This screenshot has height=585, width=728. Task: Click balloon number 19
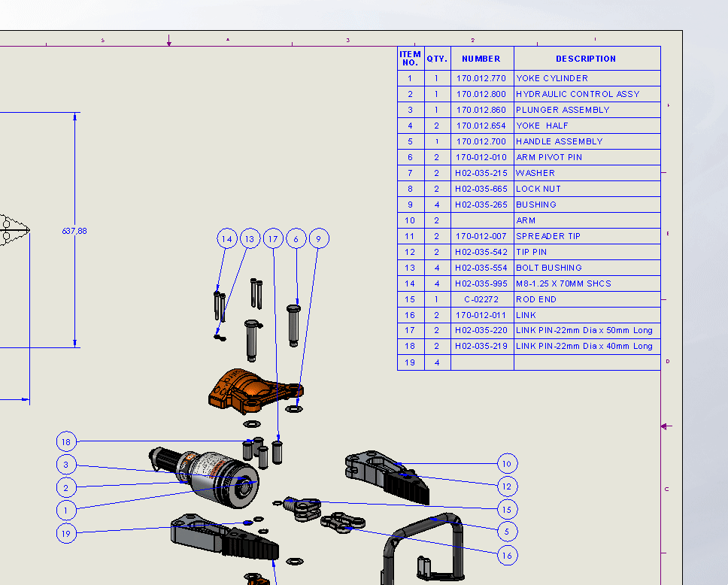[x=66, y=534]
